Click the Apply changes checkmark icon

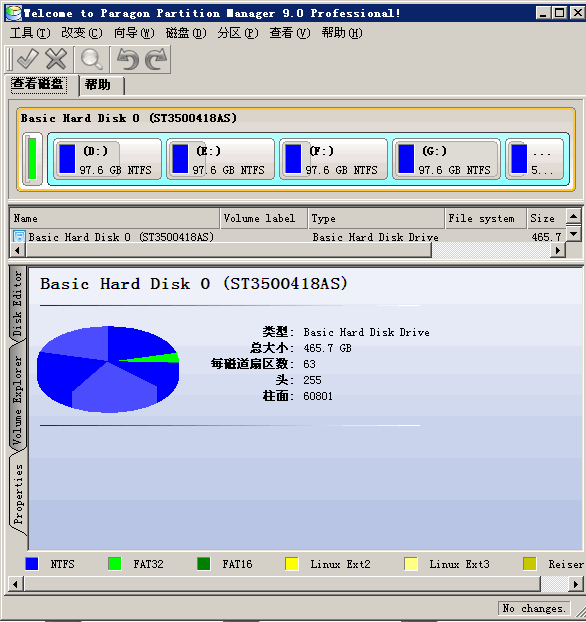(28, 60)
